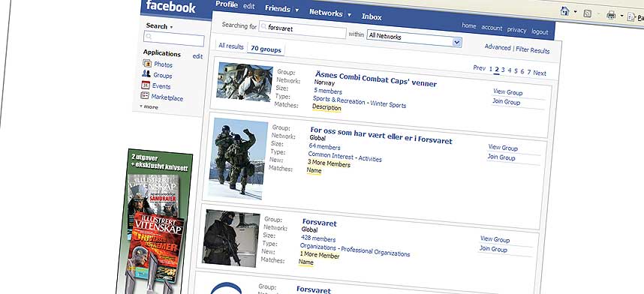The image size is (644, 294).
Task: Open Forsvaret 428 members group thumbnail
Action: coord(230,238)
